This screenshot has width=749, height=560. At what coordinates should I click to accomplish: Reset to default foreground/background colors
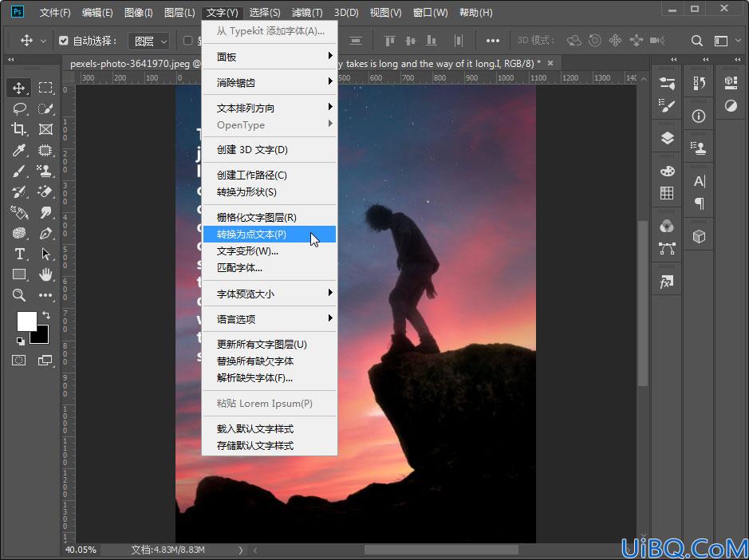coord(20,341)
